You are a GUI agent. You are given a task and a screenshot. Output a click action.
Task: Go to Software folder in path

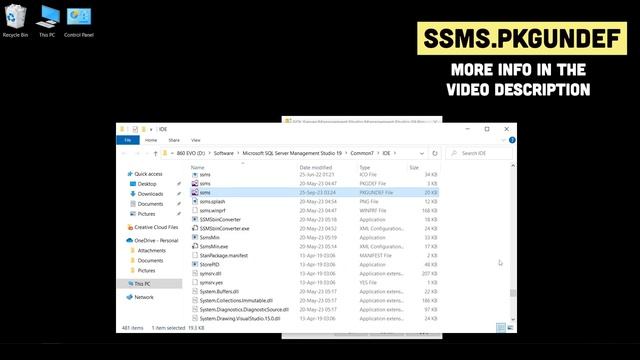click(224, 153)
